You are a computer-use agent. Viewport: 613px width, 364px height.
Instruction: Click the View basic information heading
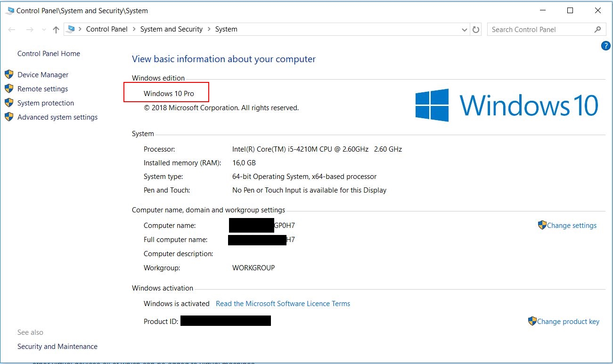(224, 59)
